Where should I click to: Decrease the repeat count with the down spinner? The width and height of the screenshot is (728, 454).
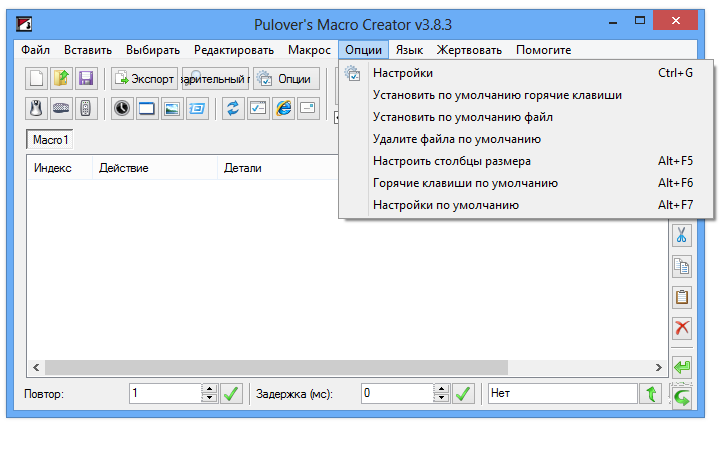209,398
